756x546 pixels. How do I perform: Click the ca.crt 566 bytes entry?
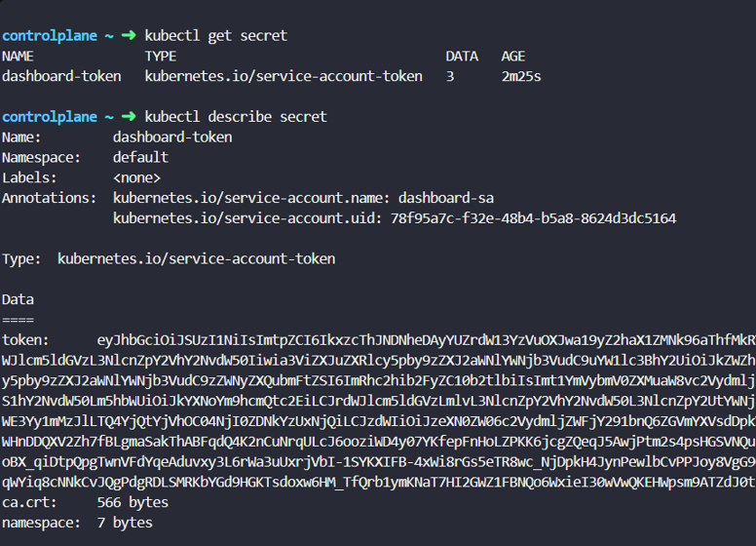point(86,502)
